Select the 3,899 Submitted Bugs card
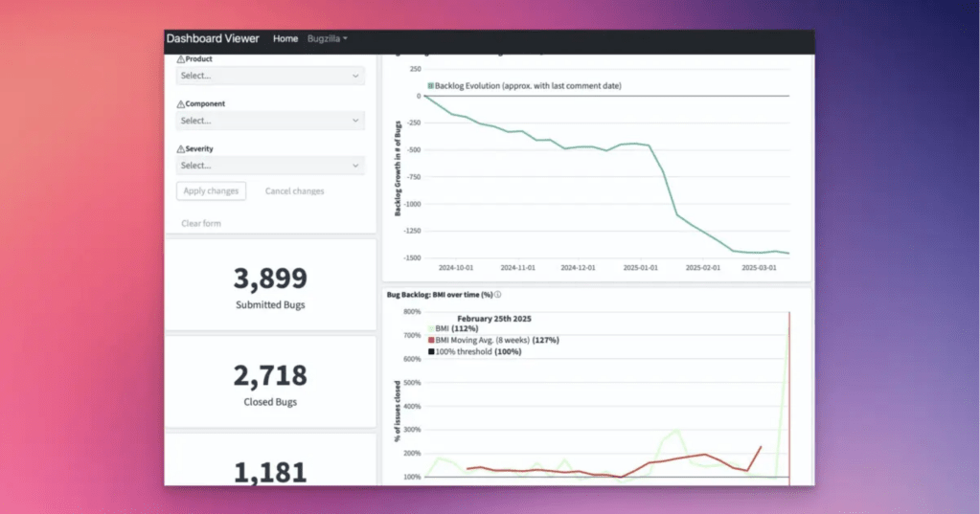 [270, 284]
